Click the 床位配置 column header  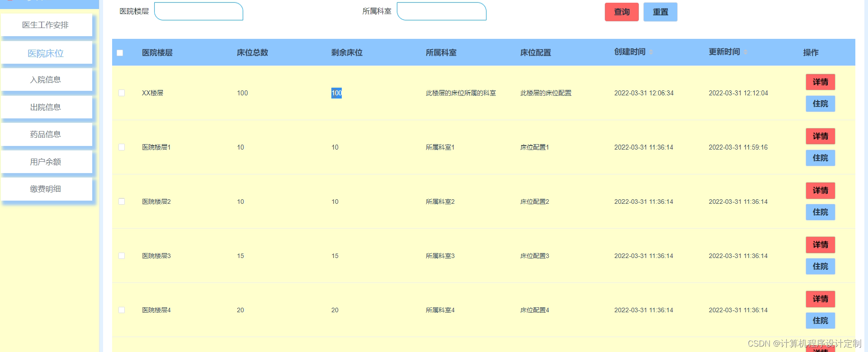[536, 53]
